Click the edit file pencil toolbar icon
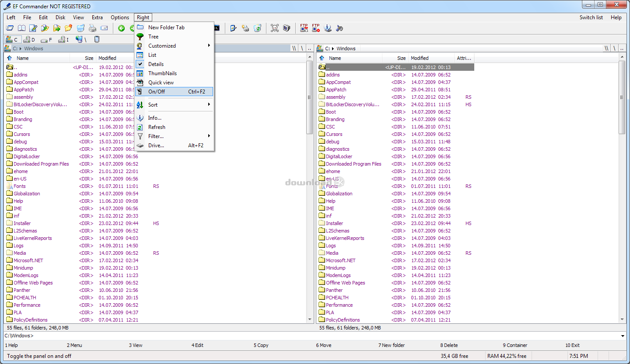Screen dimensions: 630x364 pos(33,28)
